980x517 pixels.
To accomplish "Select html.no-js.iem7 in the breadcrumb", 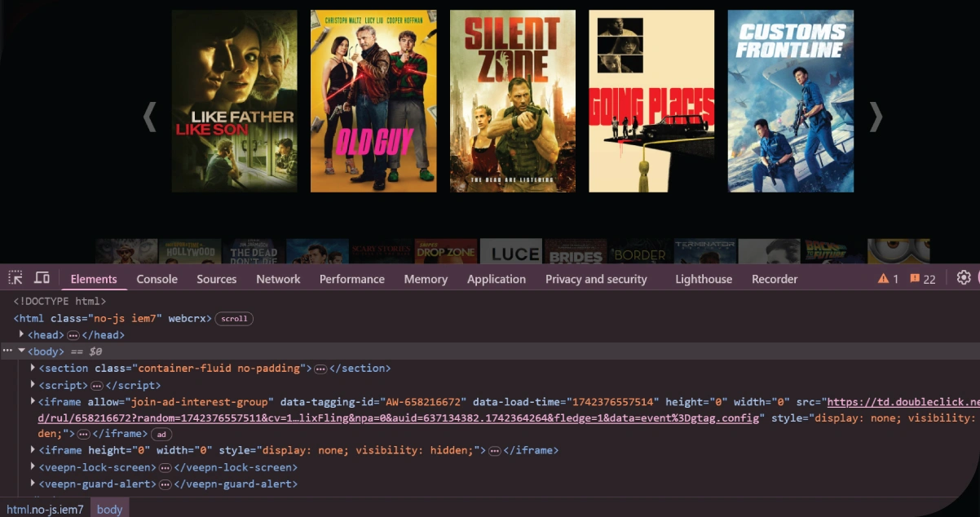I will click(45, 510).
